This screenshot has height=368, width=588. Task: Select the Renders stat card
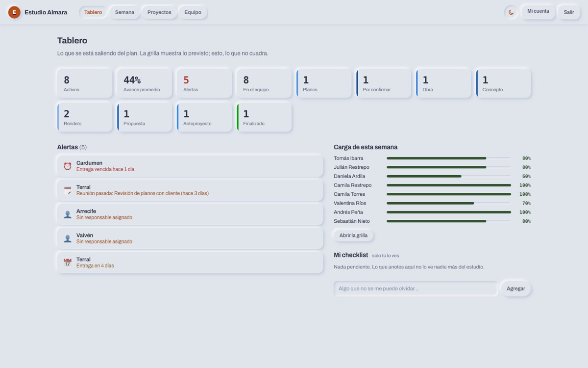pyautogui.click(x=85, y=117)
